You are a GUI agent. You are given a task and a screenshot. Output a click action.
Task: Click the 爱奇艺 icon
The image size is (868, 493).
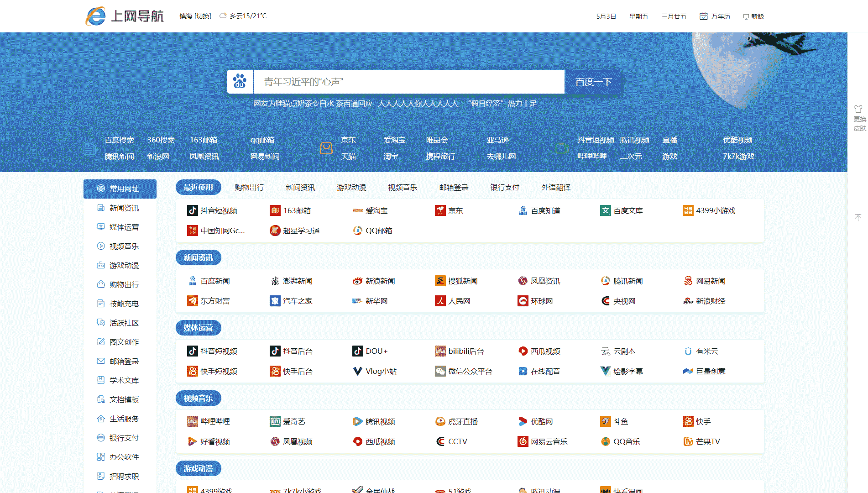[275, 421]
